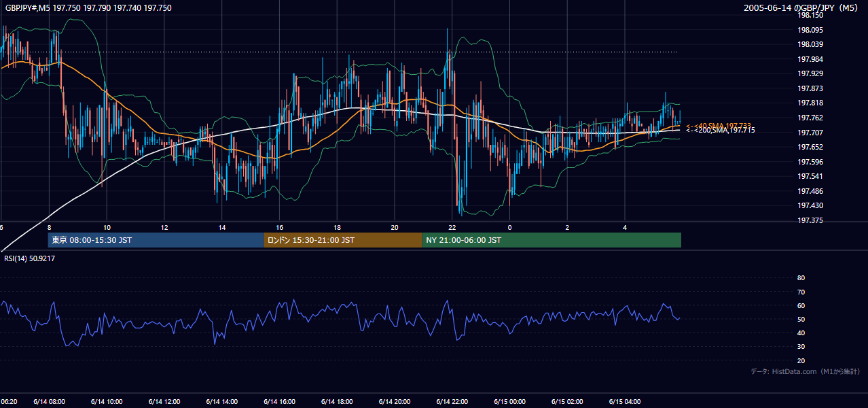Select hour marker 12 under price chart

pyautogui.click(x=164, y=227)
